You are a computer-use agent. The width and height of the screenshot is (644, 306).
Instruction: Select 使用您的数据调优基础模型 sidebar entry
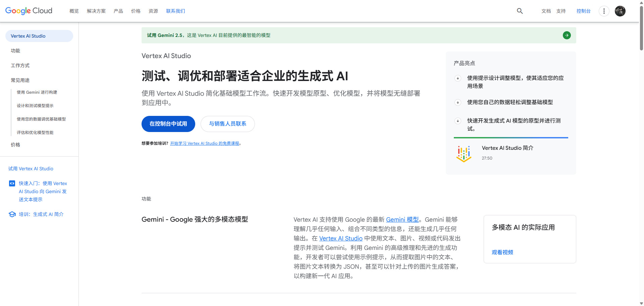41,119
